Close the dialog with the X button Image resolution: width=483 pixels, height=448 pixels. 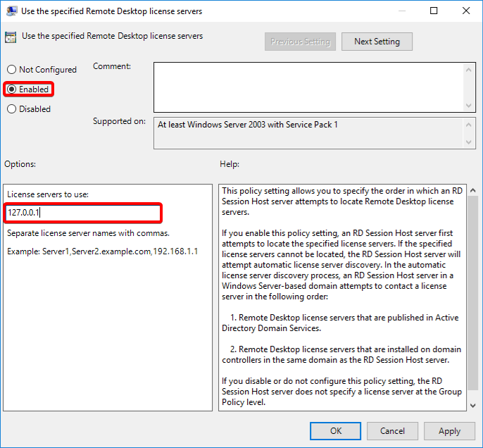465,11
